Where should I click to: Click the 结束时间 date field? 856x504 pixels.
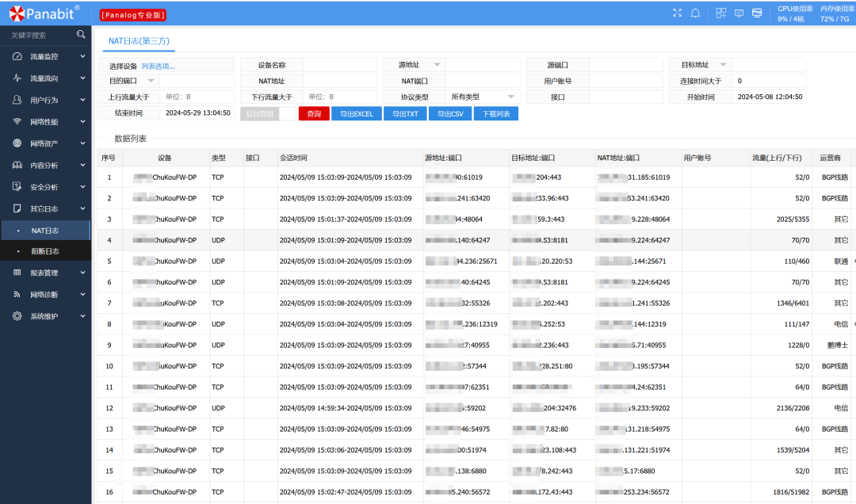197,113
